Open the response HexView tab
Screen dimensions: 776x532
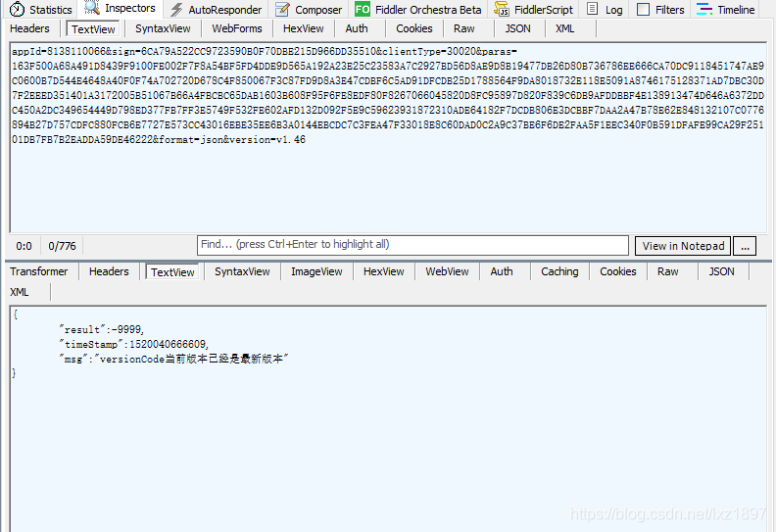pos(383,271)
